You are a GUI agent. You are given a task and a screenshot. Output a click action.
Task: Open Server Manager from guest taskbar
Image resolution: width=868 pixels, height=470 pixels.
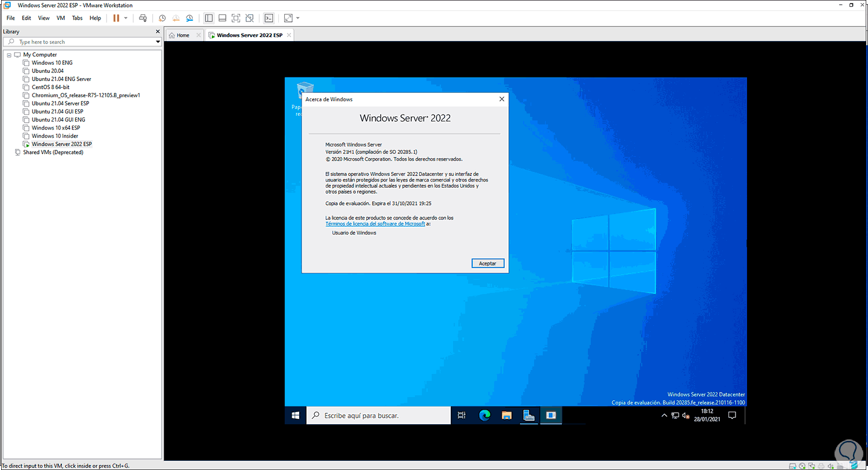coord(528,415)
